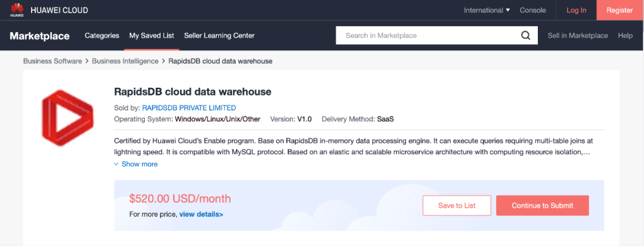Open Seller Learning Center
This screenshot has width=644, height=246.
(219, 35)
